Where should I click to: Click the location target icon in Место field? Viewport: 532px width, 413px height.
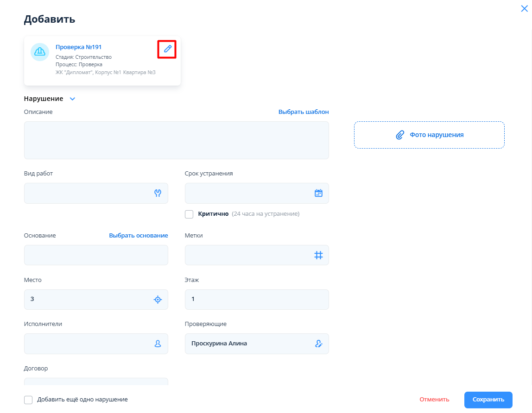(x=158, y=300)
